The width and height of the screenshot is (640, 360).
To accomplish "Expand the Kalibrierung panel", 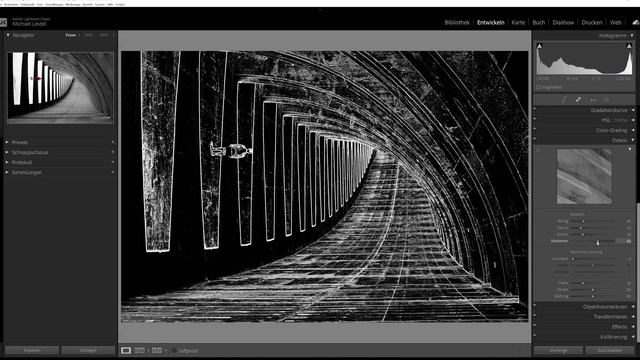I will (x=633, y=337).
